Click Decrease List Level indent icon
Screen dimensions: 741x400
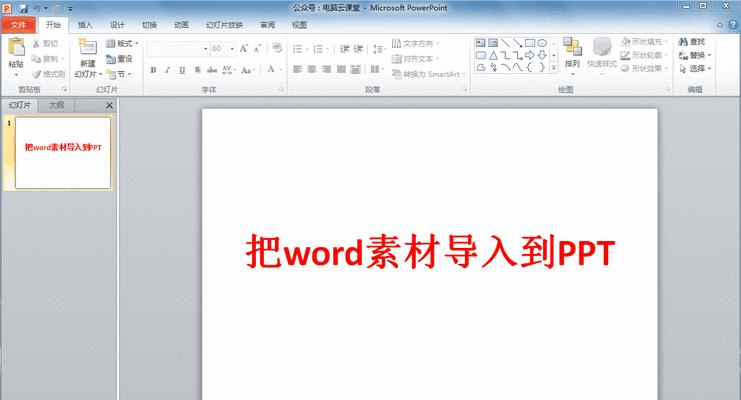[x=345, y=49]
